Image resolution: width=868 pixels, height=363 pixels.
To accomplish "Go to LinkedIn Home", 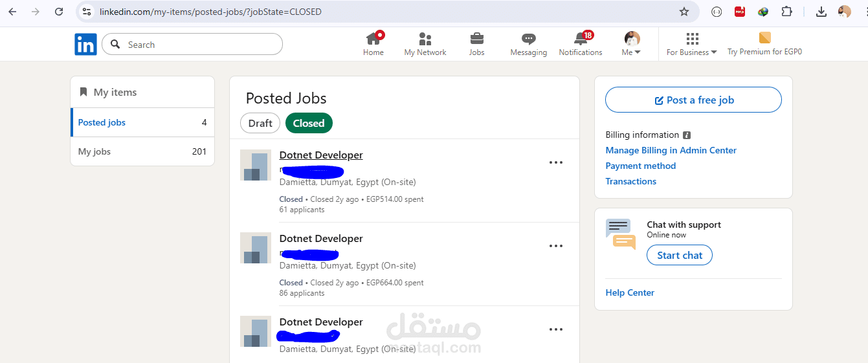I will point(373,44).
